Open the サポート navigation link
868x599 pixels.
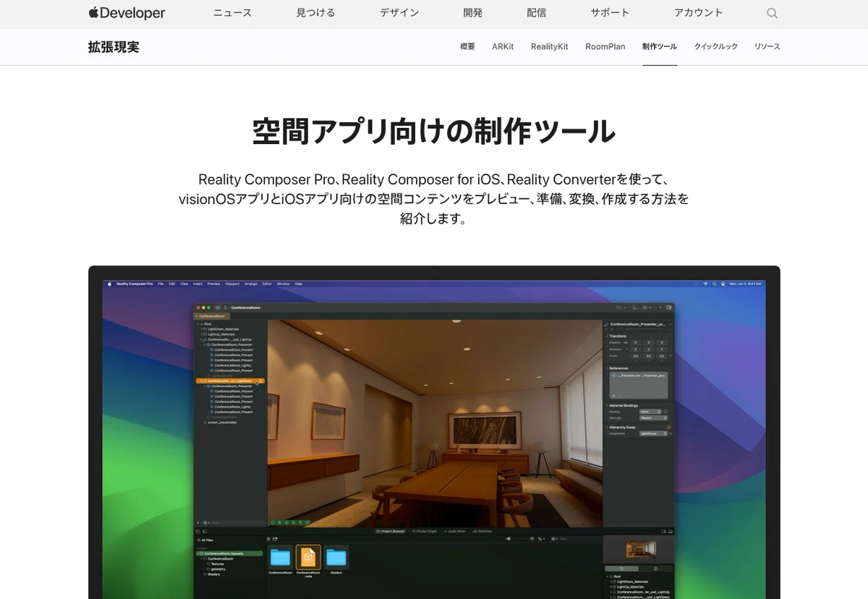click(x=610, y=13)
